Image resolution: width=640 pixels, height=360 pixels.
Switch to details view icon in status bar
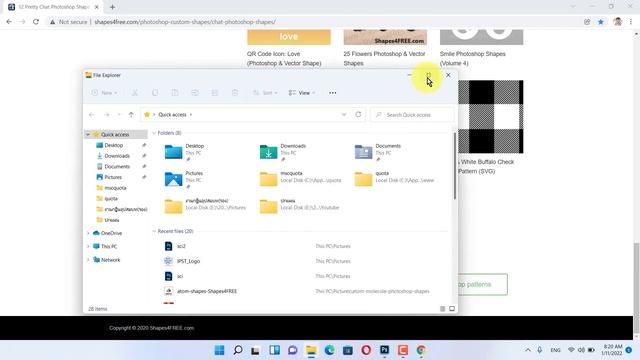coord(442,309)
